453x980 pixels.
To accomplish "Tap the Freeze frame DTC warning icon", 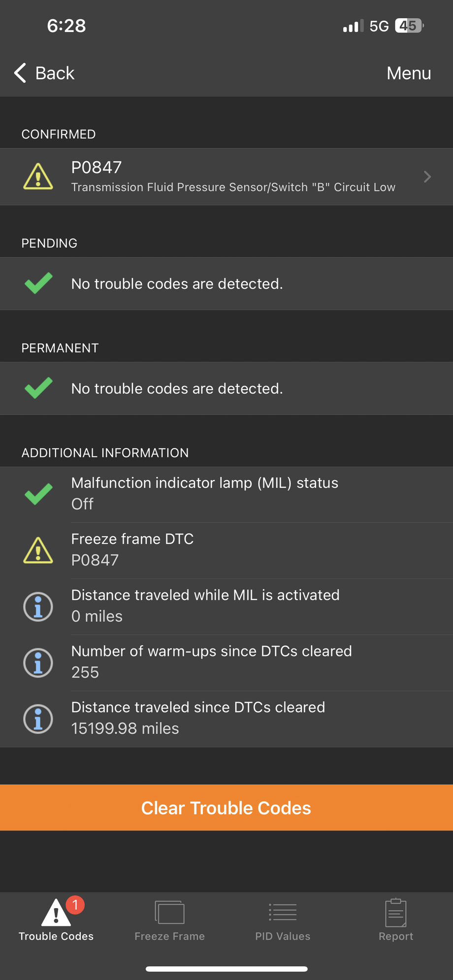I will pos(38,550).
